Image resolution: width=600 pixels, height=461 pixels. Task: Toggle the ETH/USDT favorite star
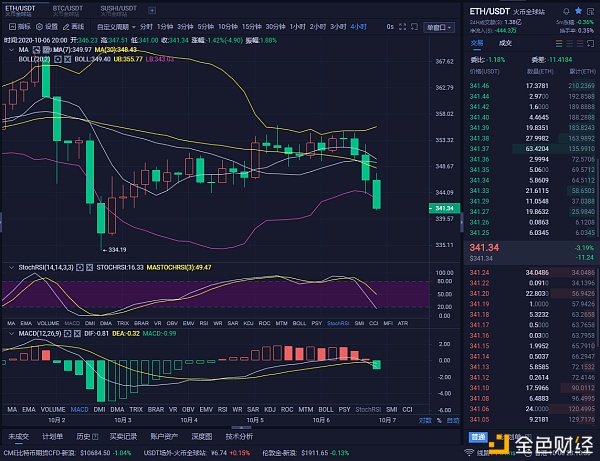coord(577,10)
